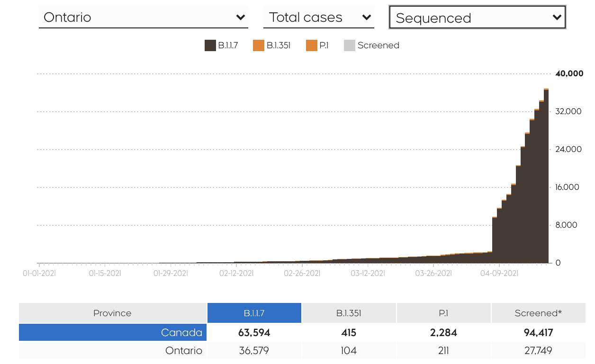The width and height of the screenshot is (595, 364).
Task: Open the Ontario province dropdown
Action: coord(143,18)
